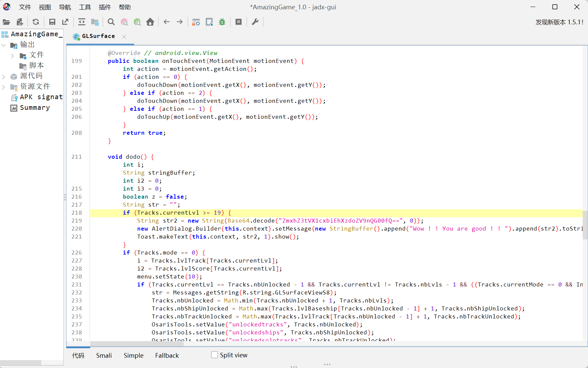This screenshot has width=588, height=368.
Task: Go to main activity home icon
Action: click(150, 22)
